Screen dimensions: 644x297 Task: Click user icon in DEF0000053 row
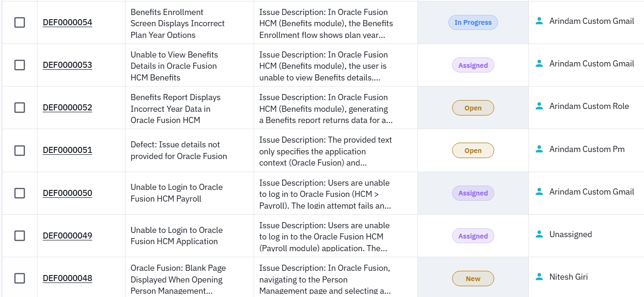coord(539,63)
